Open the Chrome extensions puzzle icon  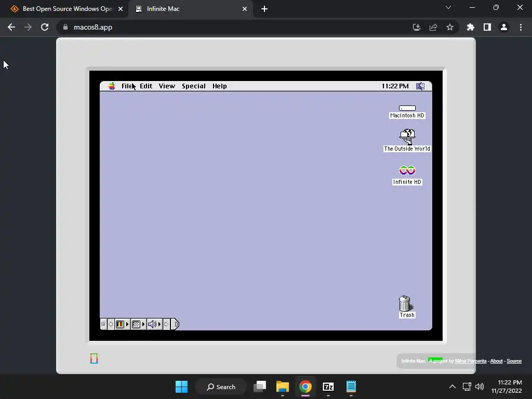tap(471, 27)
